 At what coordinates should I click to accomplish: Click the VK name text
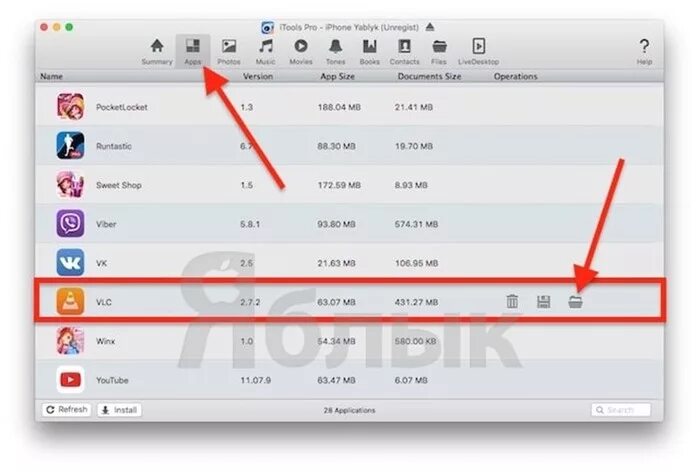[102, 263]
